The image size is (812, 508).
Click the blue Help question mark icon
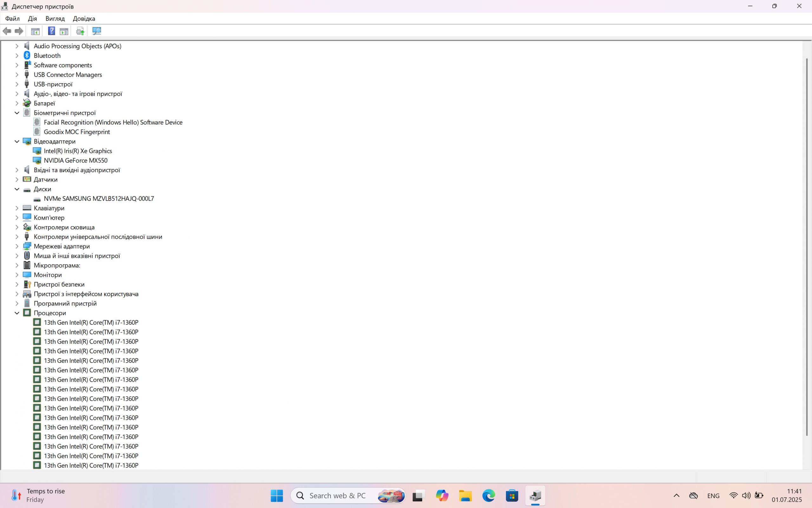[51, 31]
